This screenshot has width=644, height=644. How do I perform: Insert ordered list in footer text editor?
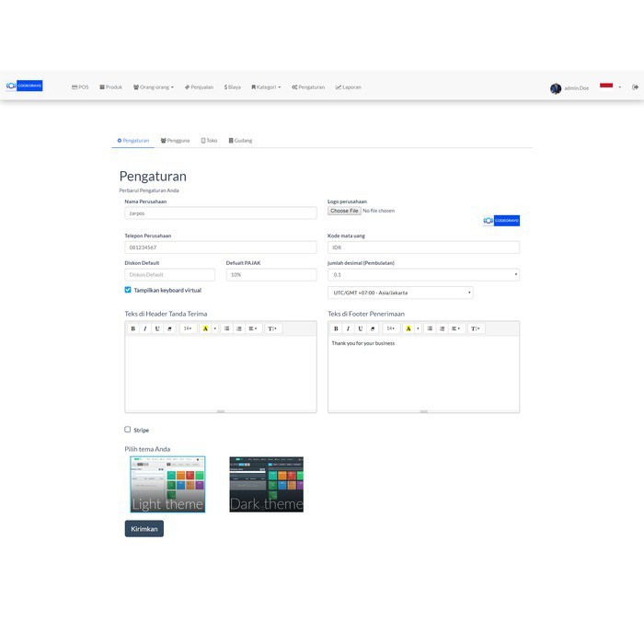pyautogui.click(x=442, y=328)
